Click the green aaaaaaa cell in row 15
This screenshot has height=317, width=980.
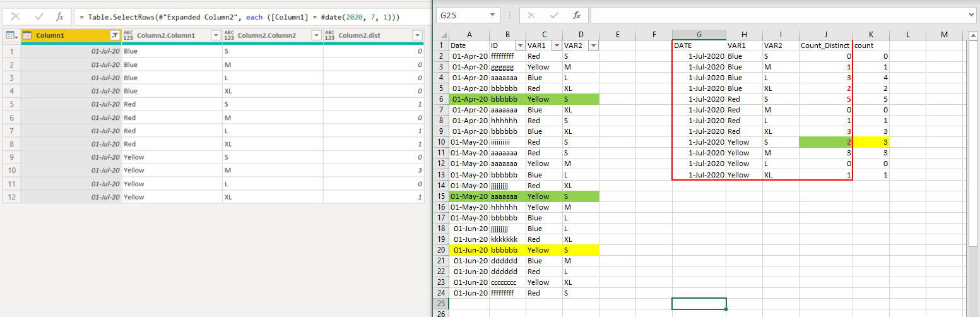507,196
